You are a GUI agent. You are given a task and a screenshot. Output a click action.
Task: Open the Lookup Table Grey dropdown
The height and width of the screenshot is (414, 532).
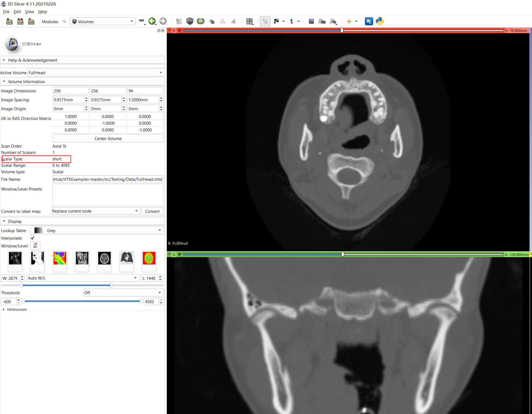[97, 230]
